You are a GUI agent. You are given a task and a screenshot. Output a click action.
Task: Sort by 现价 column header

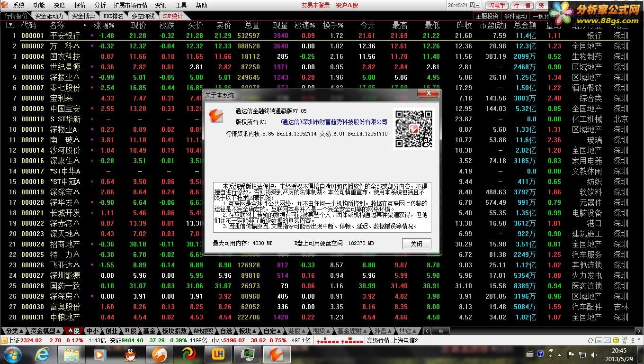tap(139, 25)
